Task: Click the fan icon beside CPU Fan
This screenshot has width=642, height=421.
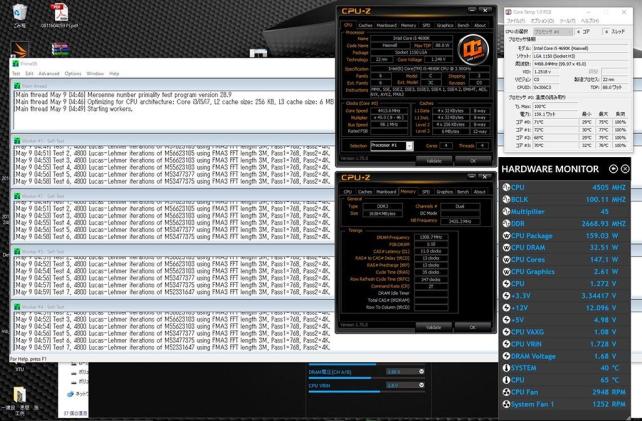Action: [x=506, y=392]
